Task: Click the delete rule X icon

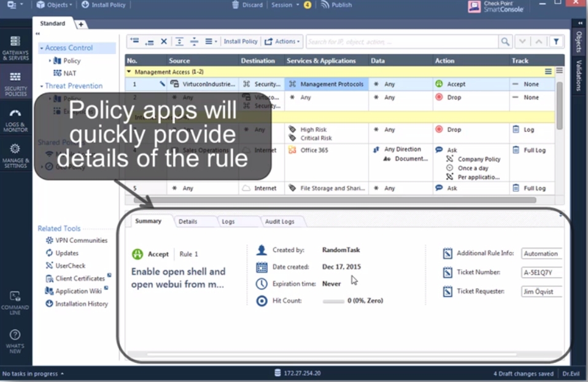Action: pos(164,42)
